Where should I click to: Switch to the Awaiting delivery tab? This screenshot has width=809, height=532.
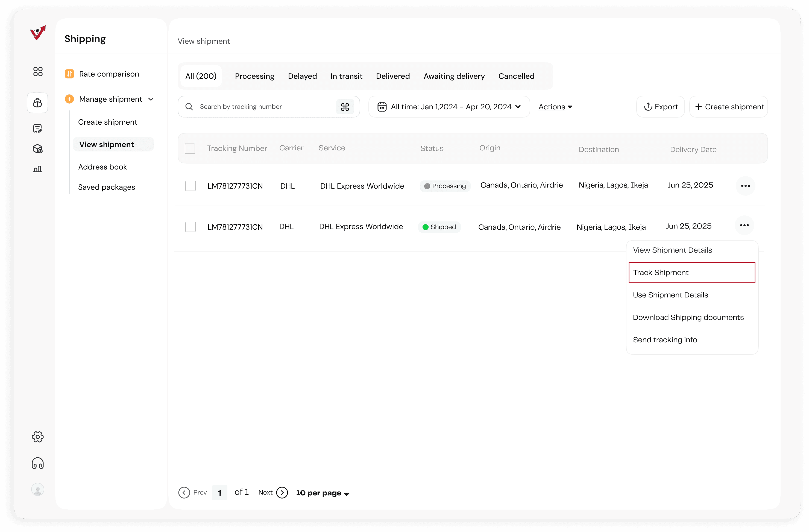pyautogui.click(x=454, y=76)
